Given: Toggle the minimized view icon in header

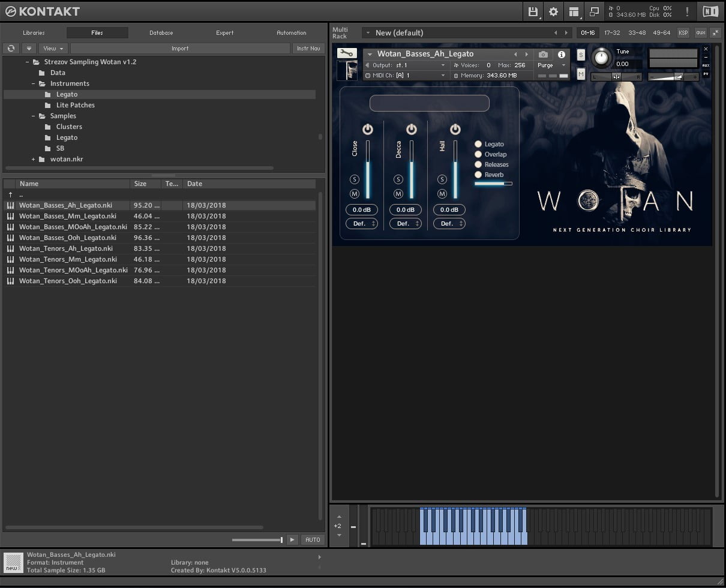Looking at the screenshot, I should 595,11.
